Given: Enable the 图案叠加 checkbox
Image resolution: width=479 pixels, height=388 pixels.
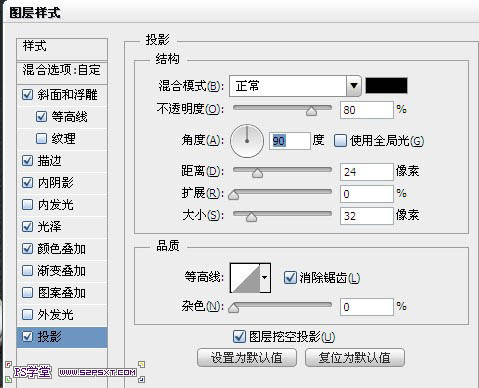Looking at the screenshot, I should click(x=27, y=292).
